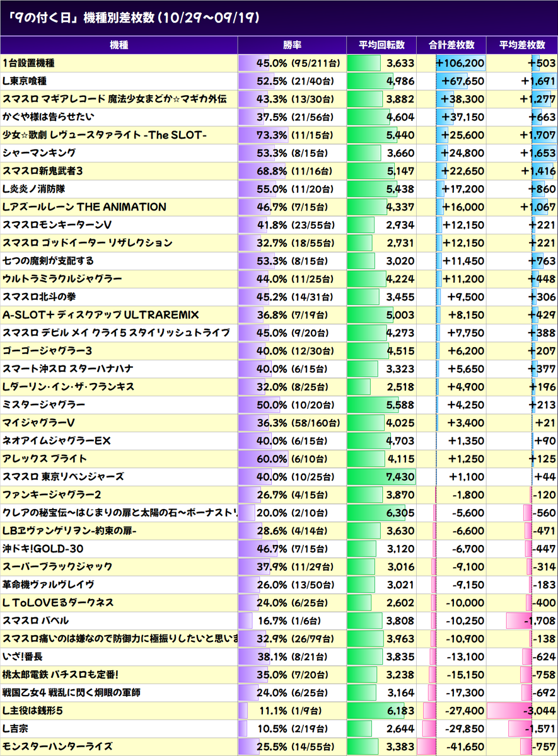Click A-SLOT+ ディスクアップ ULTRAREMIX name

click(100, 314)
